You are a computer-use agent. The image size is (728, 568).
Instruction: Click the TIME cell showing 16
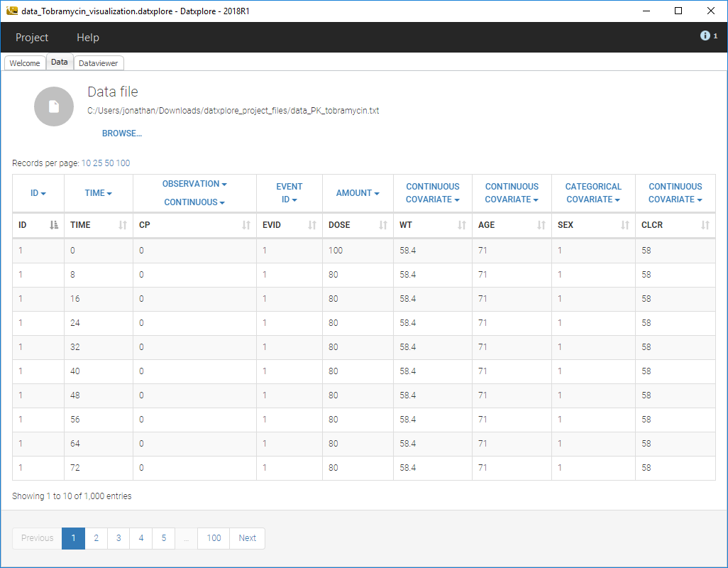[99, 299]
